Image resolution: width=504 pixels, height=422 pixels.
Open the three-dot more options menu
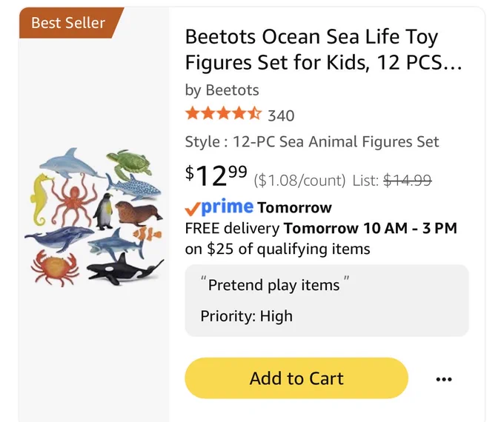point(444,379)
